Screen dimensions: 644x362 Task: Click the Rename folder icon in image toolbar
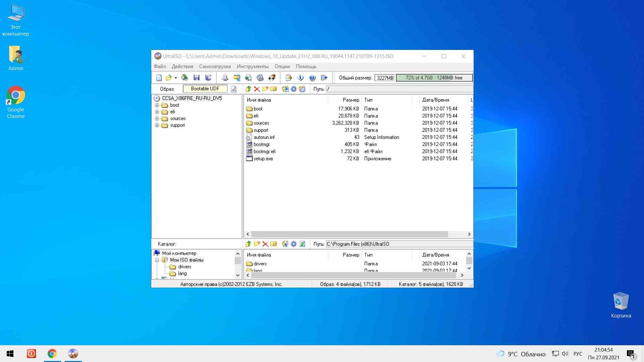274,89
